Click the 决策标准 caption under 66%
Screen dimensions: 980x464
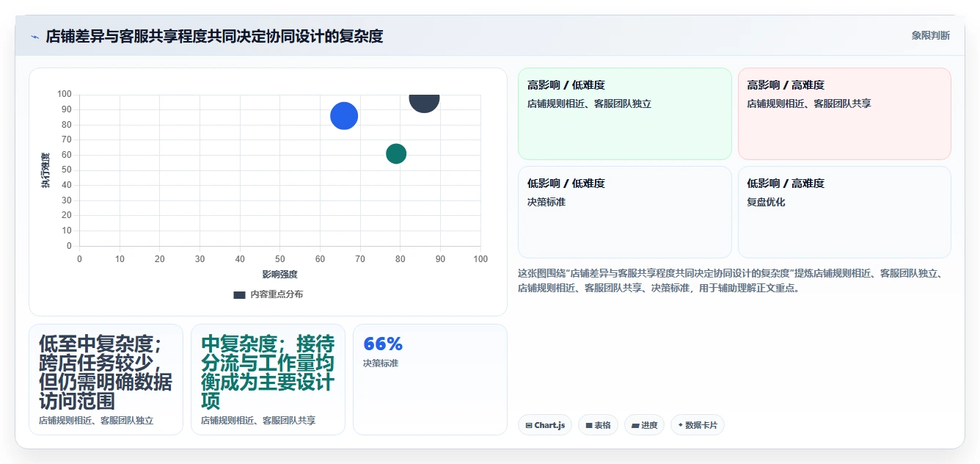[381, 363]
